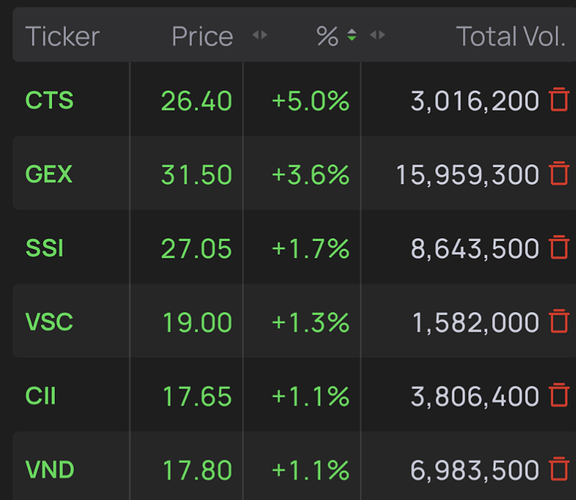Open the VND ticker

tap(50, 470)
